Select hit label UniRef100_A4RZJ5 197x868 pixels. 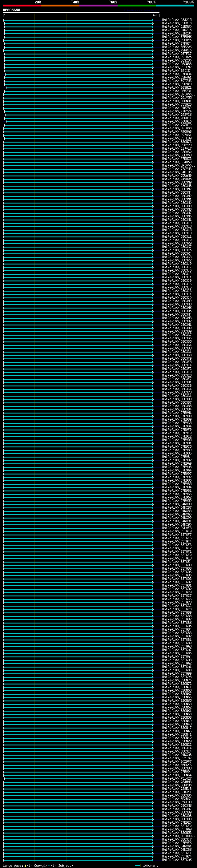point(177,30)
